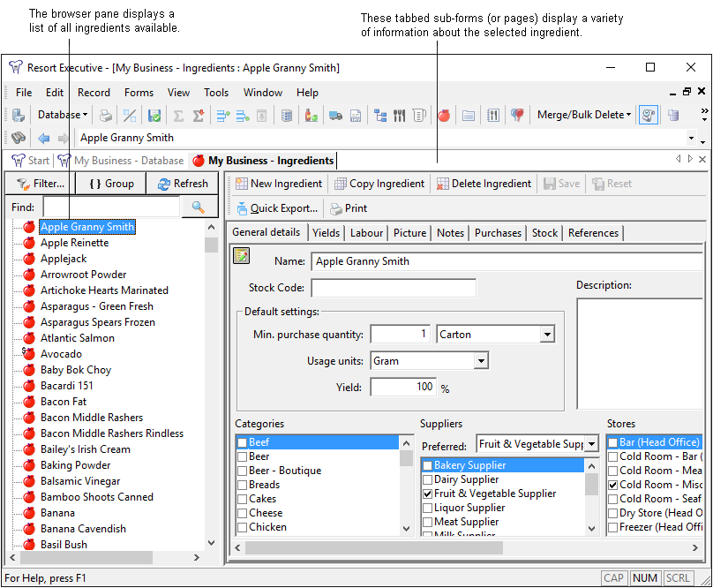Uncheck the Cold Room - Misc store checkbox

pyautogui.click(x=613, y=485)
